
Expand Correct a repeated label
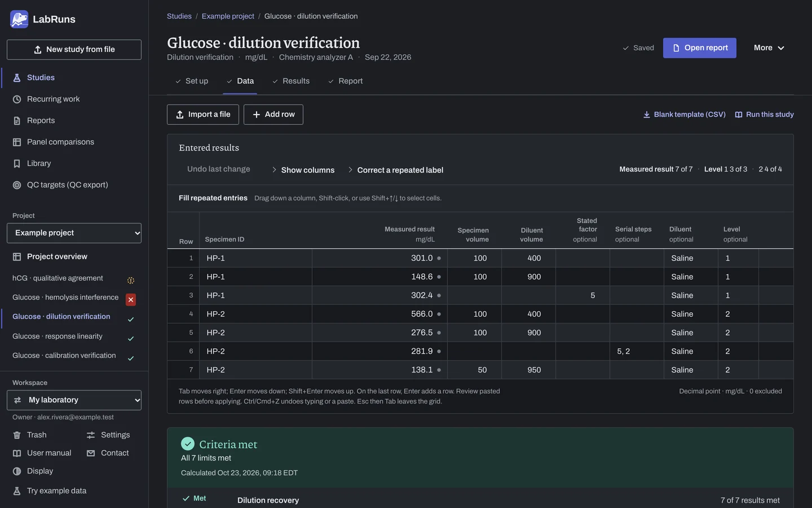(396, 170)
